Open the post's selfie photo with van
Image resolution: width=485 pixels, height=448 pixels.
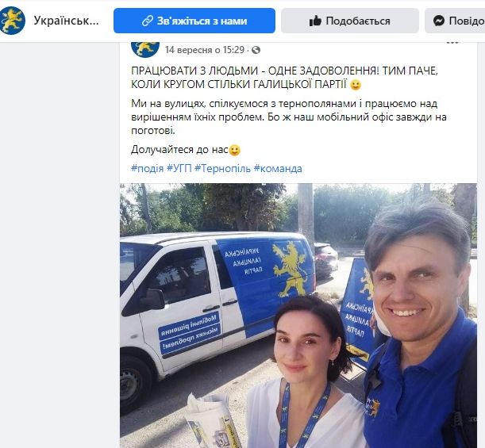point(298,316)
